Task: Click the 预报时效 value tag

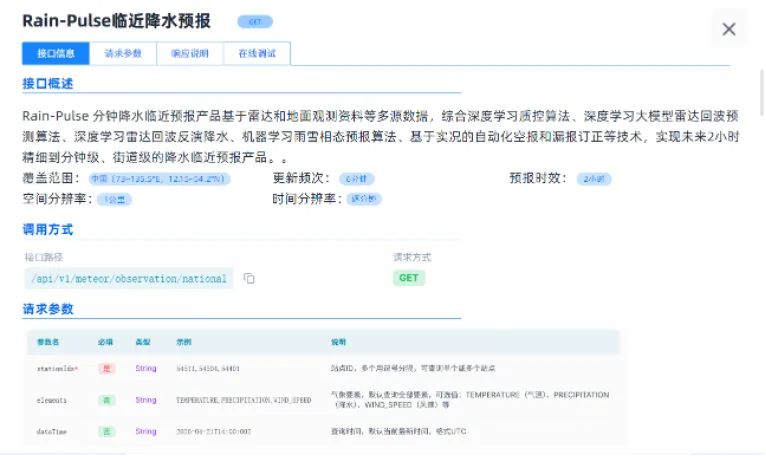Action: [594, 179]
